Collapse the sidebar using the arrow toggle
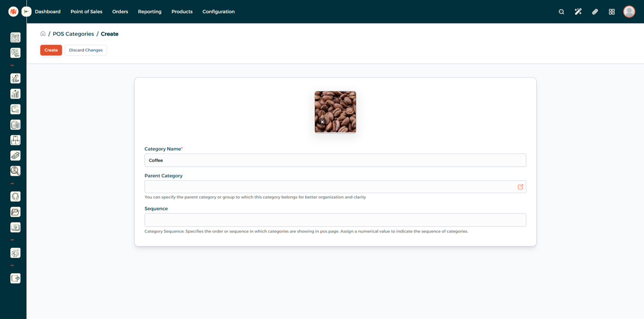 click(27, 12)
